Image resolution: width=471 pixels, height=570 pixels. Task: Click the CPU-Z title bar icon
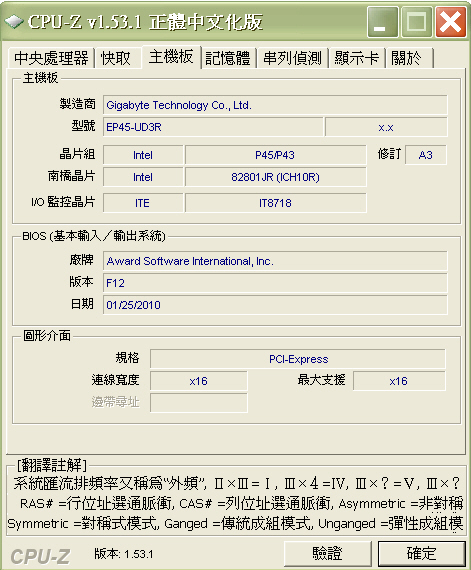click(x=15, y=21)
